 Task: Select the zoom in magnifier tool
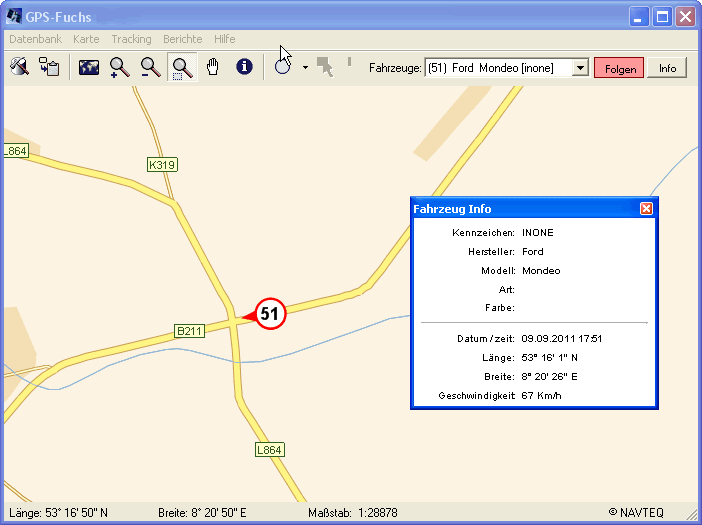coord(119,68)
